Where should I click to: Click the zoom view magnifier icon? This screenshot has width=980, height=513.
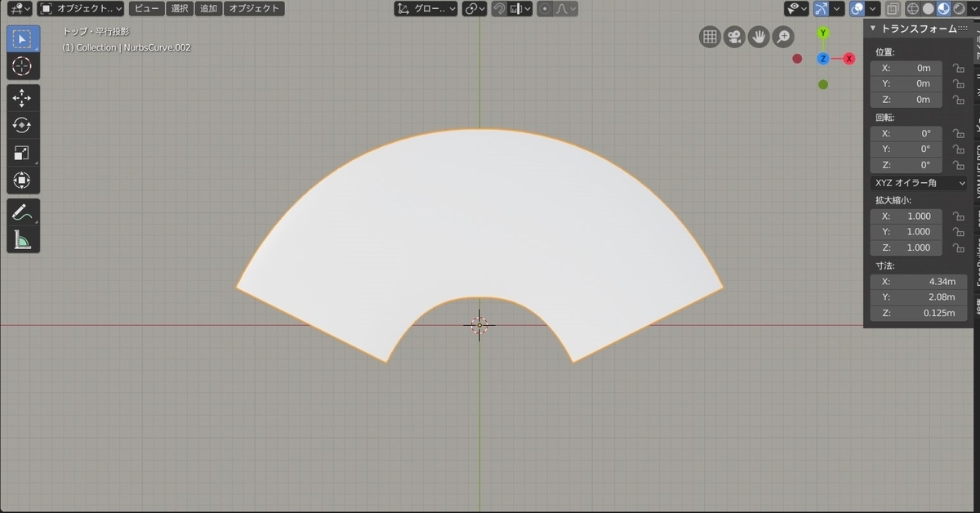(x=783, y=37)
